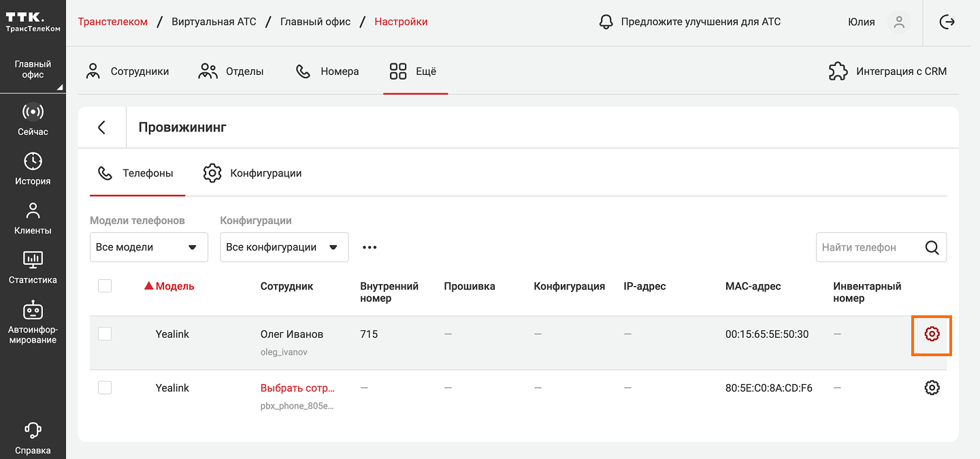This screenshot has height=459, width=980.
Task: Check the box for Олег Иванов row
Action: click(x=105, y=334)
